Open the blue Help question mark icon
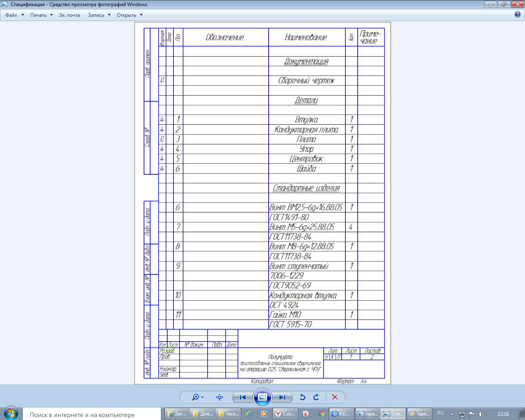525x420 pixels. point(518,14)
